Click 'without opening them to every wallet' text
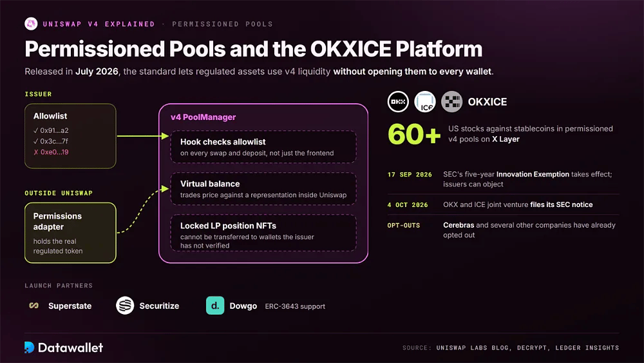 click(412, 72)
